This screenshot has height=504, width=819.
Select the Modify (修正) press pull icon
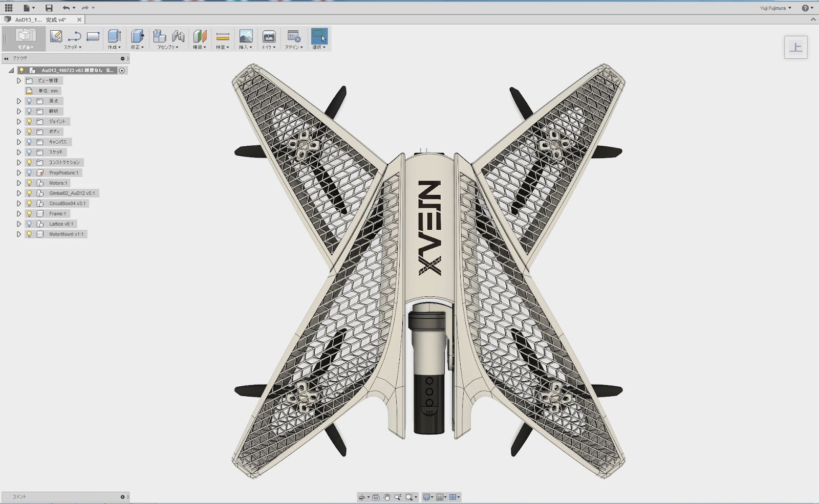pyautogui.click(x=137, y=36)
